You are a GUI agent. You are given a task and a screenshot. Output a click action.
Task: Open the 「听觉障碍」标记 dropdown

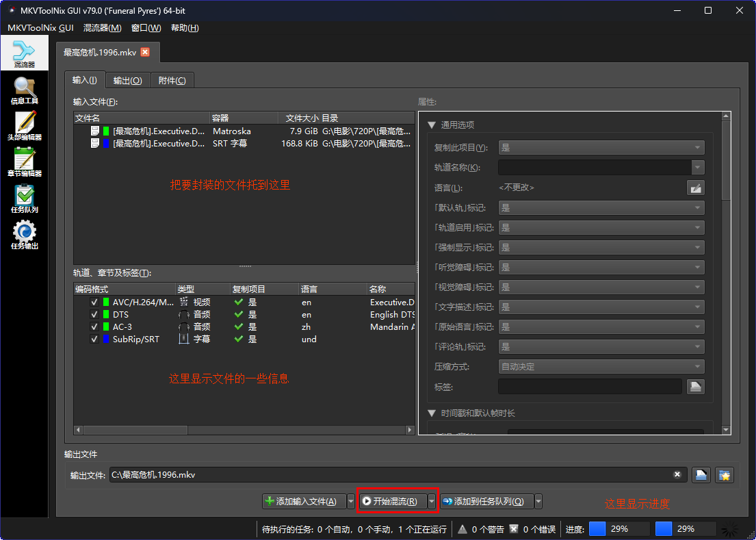coord(601,267)
